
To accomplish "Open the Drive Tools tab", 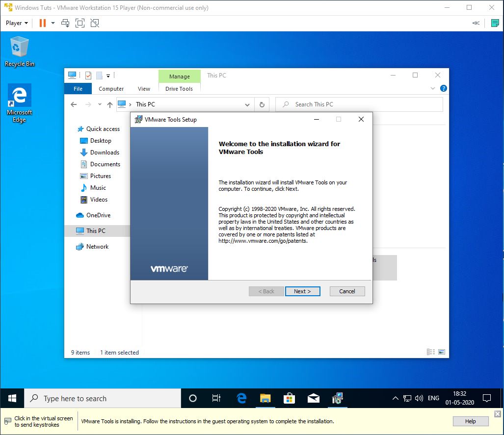I will click(179, 89).
